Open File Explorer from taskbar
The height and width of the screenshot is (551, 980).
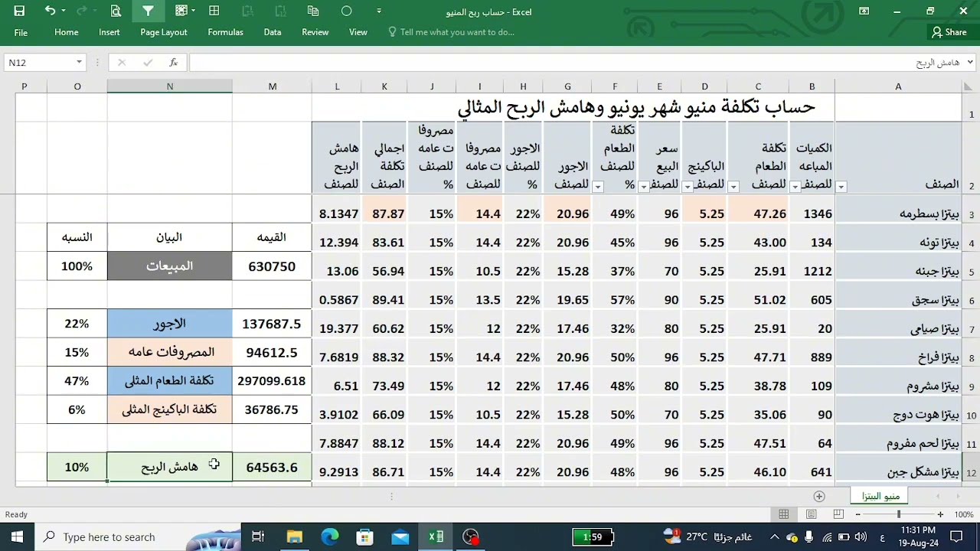[294, 537]
